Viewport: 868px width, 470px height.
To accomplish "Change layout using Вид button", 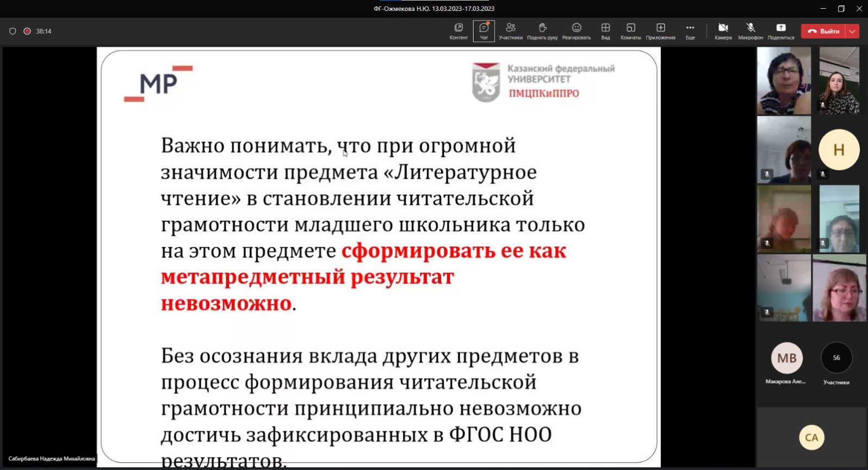I will (605, 31).
